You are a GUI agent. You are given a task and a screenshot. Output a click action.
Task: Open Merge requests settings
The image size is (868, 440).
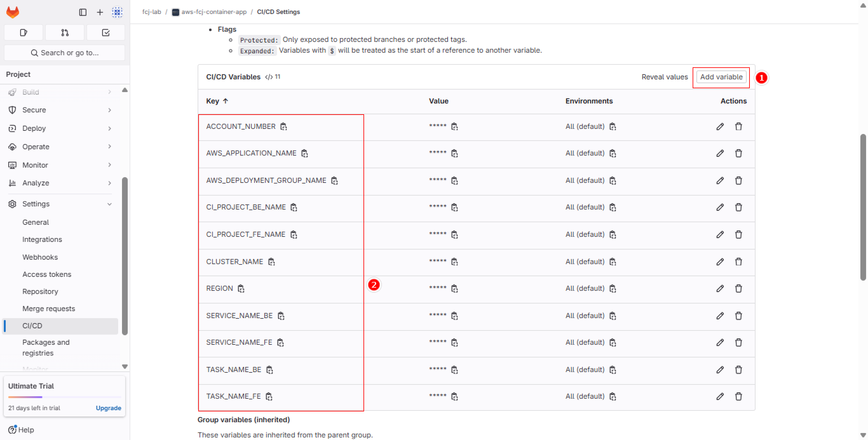point(49,309)
